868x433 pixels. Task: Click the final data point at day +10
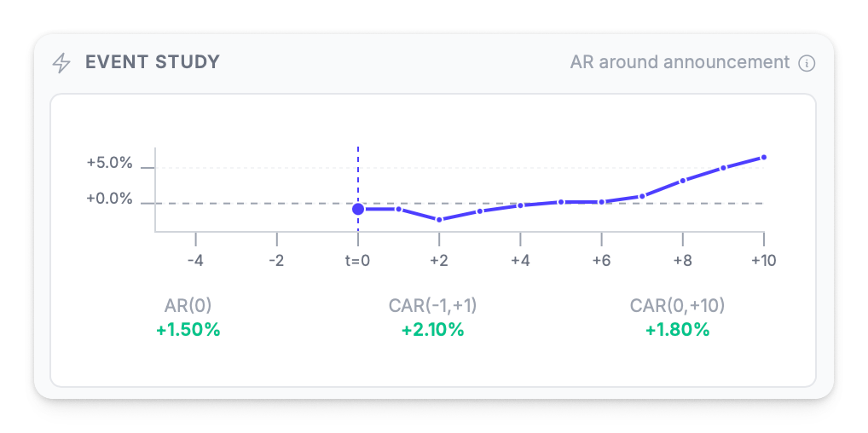coord(764,158)
